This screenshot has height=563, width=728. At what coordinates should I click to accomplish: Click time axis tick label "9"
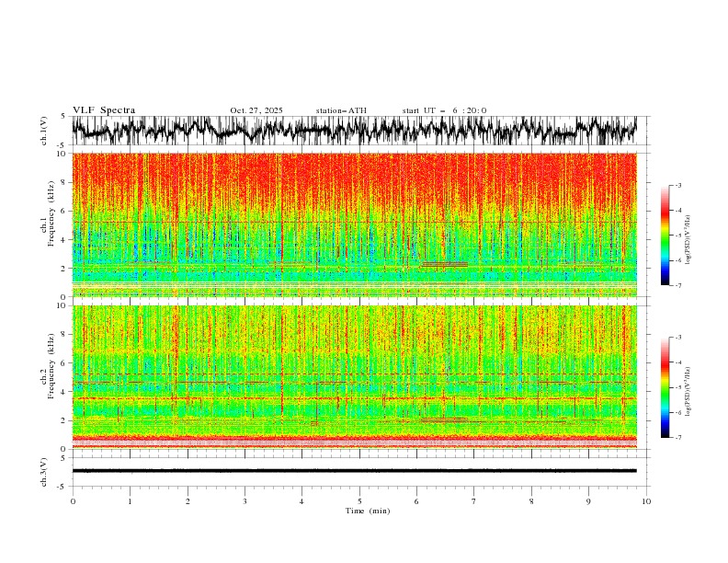click(588, 501)
